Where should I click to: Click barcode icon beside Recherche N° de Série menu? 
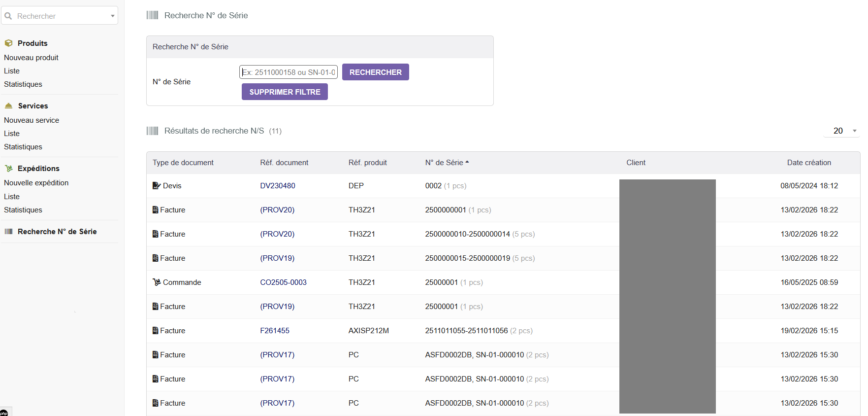click(8, 232)
